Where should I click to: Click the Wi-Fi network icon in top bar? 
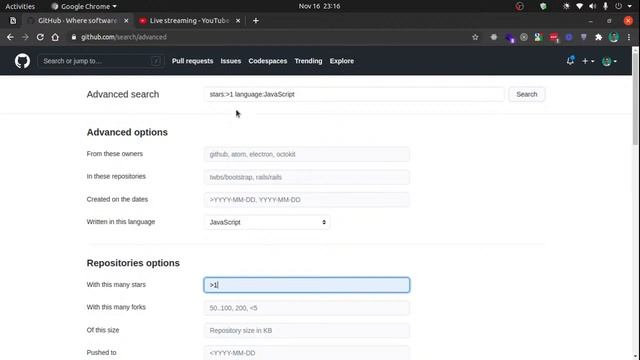coord(579,6)
